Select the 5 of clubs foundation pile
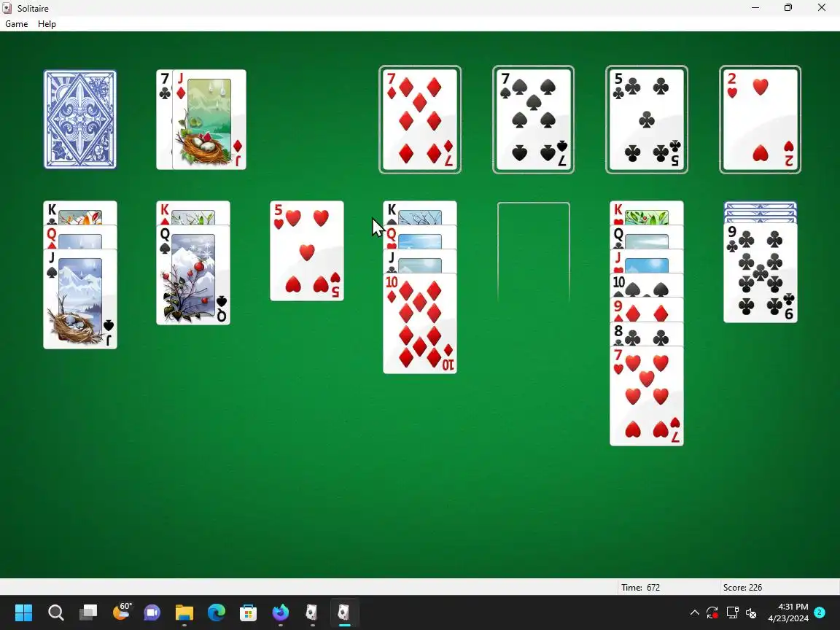Viewport: 840px width, 630px height. click(647, 120)
